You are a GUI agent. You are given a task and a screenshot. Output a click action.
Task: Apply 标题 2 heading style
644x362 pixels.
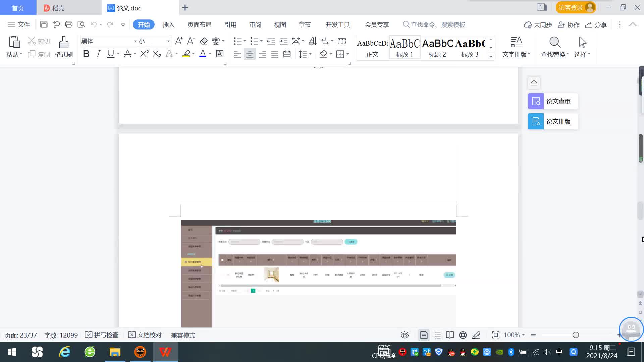point(437,48)
